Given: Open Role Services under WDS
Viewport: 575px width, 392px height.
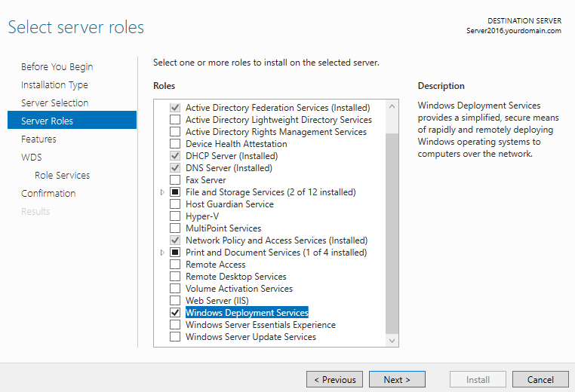Looking at the screenshot, I should (x=63, y=176).
